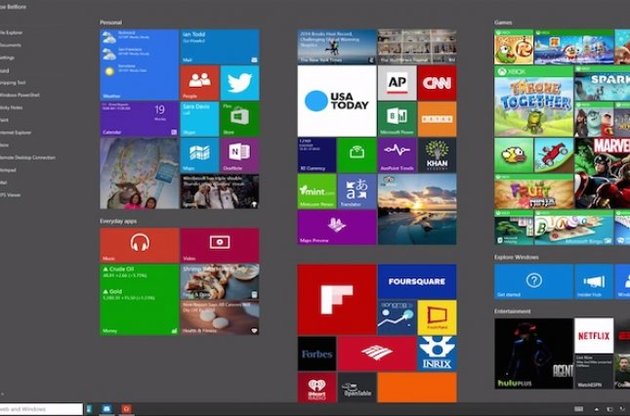Open the Foursquare tile
This screenshot has width=630, height=416.
(416, 279)
